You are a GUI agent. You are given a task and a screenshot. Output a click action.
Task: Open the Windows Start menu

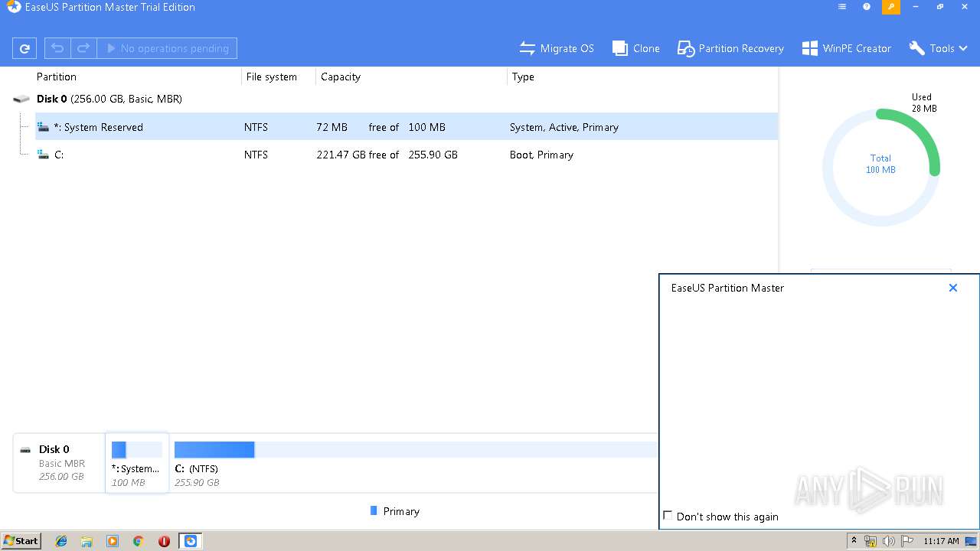pyautogui.click(x=21, y=540)
